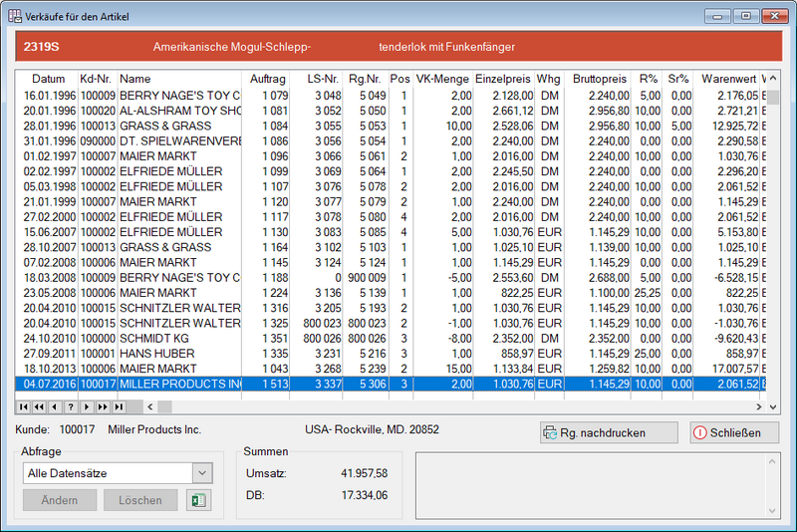Screen dimensions: 797x532
Task: Click the Ändern button
Action: pyautogui.click(x=60, y=500)
